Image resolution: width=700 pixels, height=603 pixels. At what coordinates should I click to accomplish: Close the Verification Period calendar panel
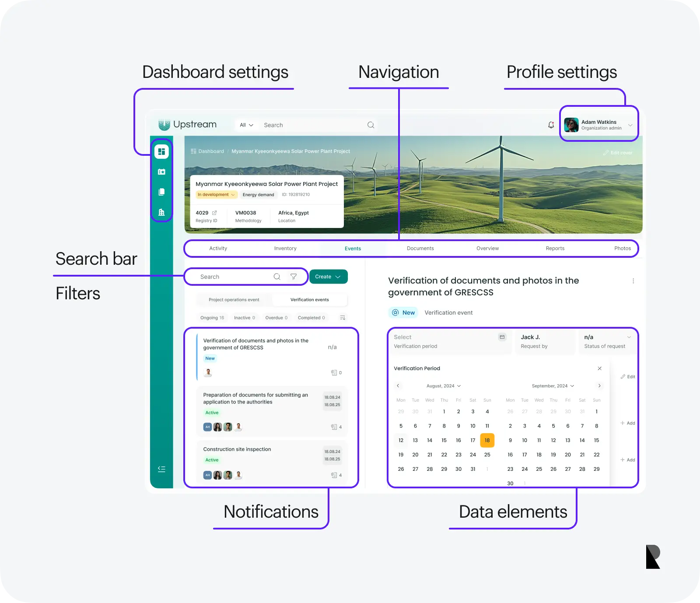pos(599,368)
